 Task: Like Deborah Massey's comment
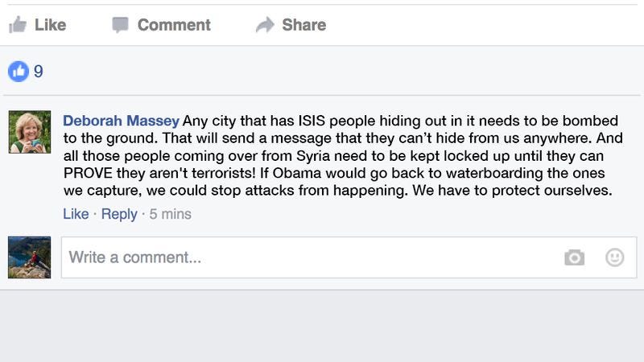tap(76, 214)
